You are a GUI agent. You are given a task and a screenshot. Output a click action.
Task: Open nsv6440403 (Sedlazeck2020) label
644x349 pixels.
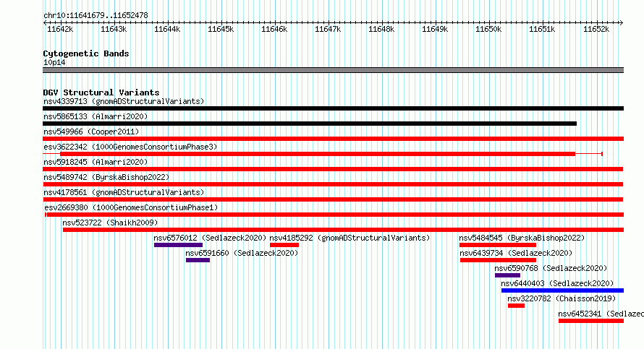pos(557,283)
